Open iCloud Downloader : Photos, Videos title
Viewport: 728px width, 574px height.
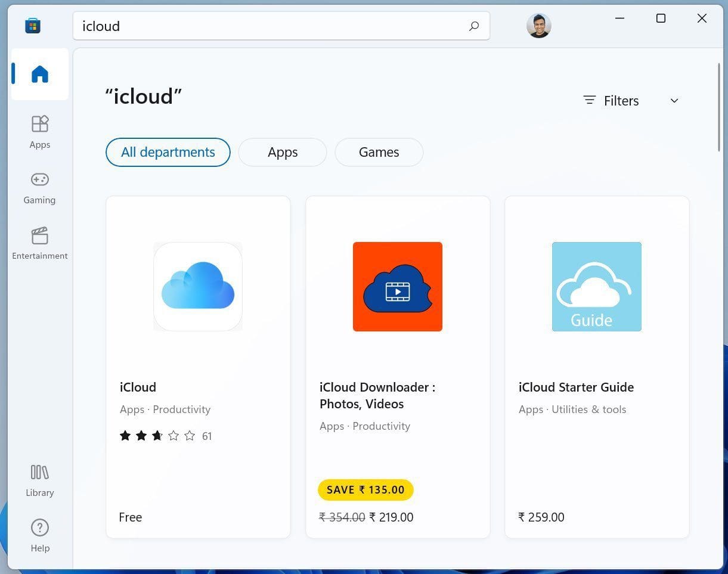(377, 396)
